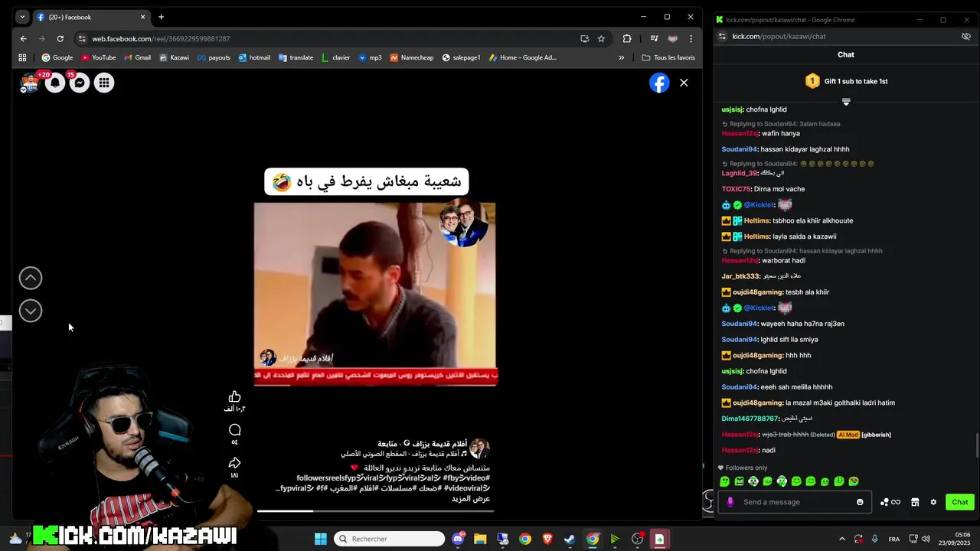Go to next reel with down chevron
The image size is (980, 551).
point(31,311)
